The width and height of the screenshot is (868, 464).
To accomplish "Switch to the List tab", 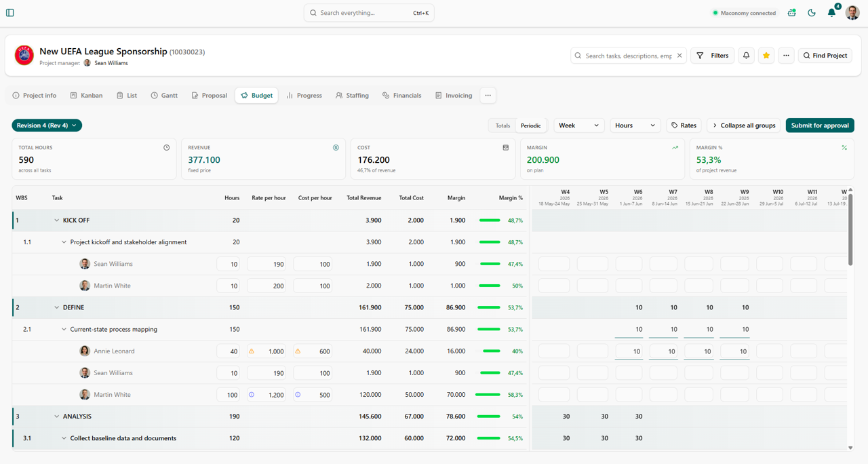I will coord(127,96).
